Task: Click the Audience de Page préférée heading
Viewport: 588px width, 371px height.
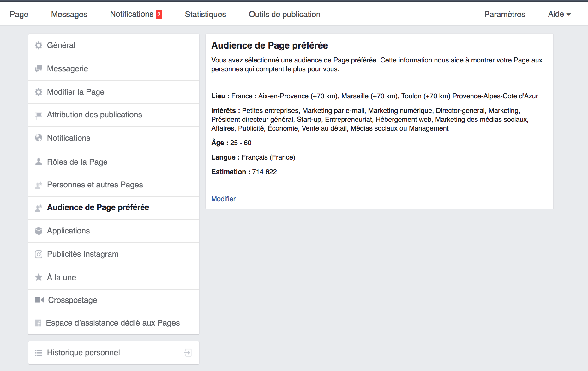Action: tap(270, 45)
